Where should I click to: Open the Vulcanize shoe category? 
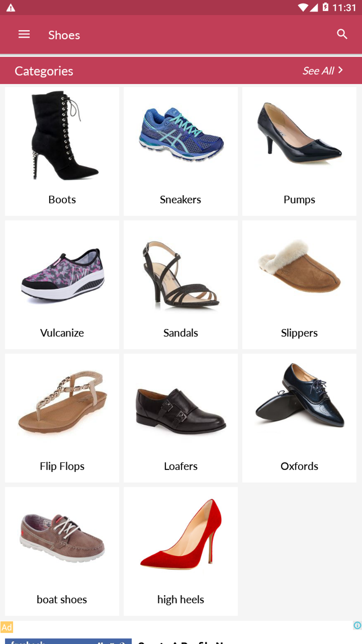pyautogui.click(x=62, y=285)
